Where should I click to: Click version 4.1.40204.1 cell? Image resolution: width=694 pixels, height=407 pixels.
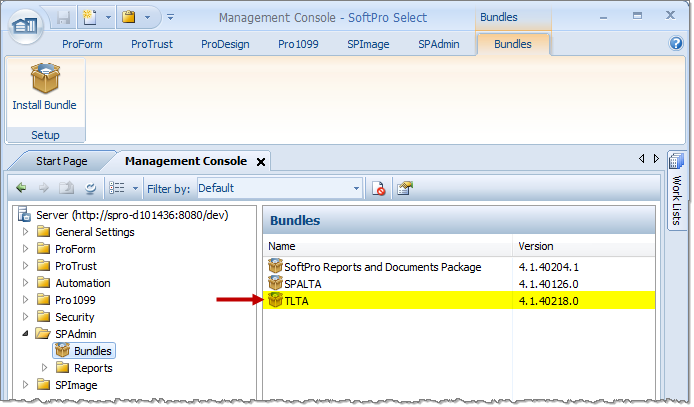(548, 267)
